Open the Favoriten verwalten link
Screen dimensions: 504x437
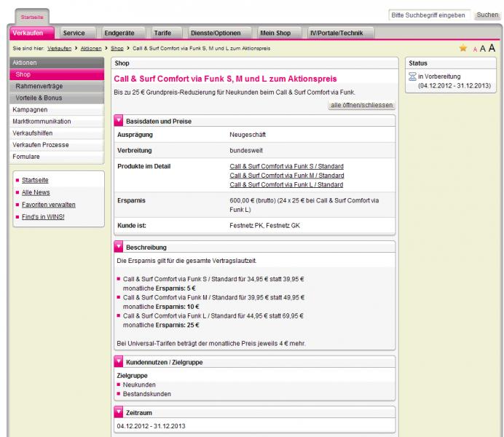click(x=49, y=205)
